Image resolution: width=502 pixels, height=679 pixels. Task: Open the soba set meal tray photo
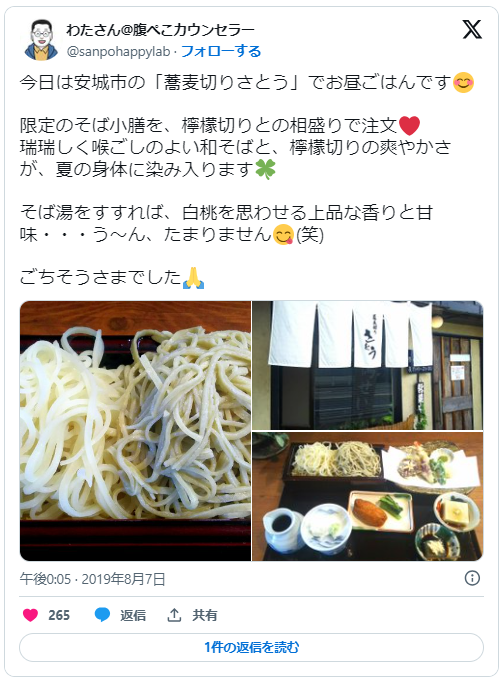[x=367, y=496]
